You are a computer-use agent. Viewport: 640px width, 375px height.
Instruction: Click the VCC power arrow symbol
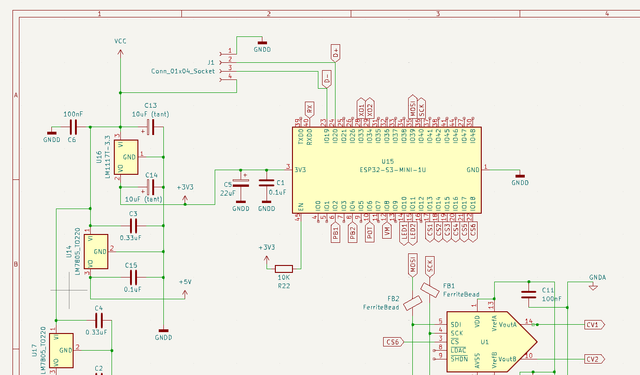120,53
